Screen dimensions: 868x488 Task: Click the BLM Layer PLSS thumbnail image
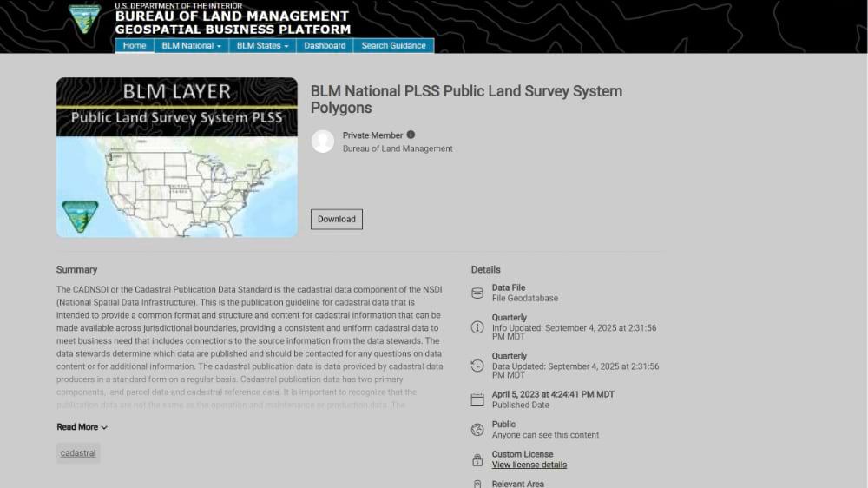[176, 157]
